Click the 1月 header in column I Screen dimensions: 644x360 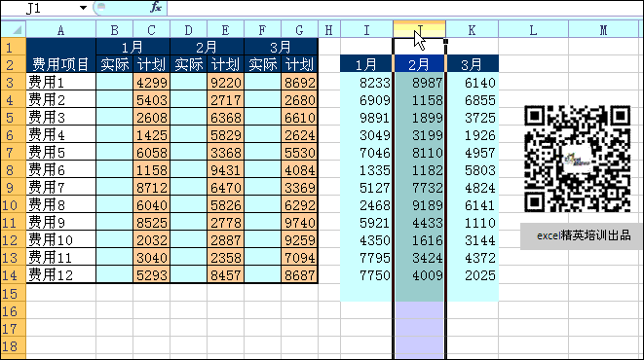pyautogui.click(x=366, y=64)
